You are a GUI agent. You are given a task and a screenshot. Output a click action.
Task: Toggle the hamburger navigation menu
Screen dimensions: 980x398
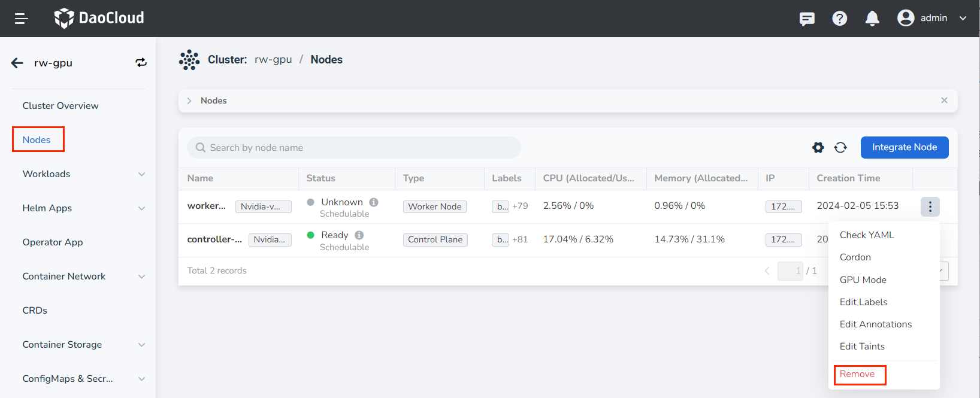[21, 19]
